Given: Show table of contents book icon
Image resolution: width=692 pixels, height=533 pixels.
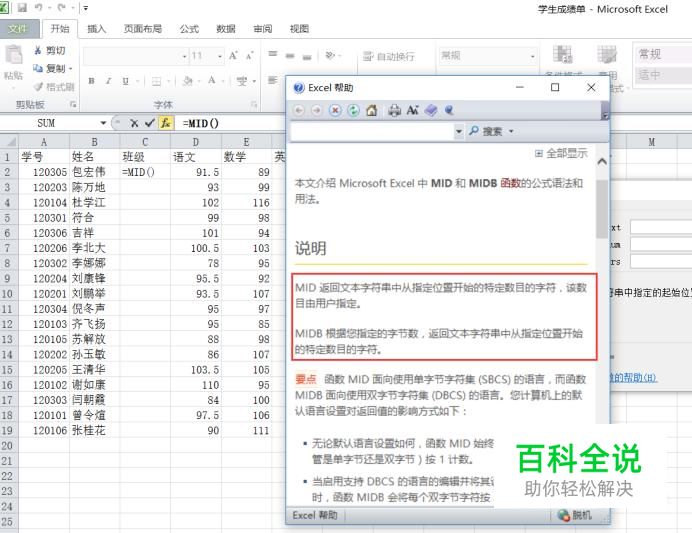Looking at the screenshot, I should coord(431,110).
